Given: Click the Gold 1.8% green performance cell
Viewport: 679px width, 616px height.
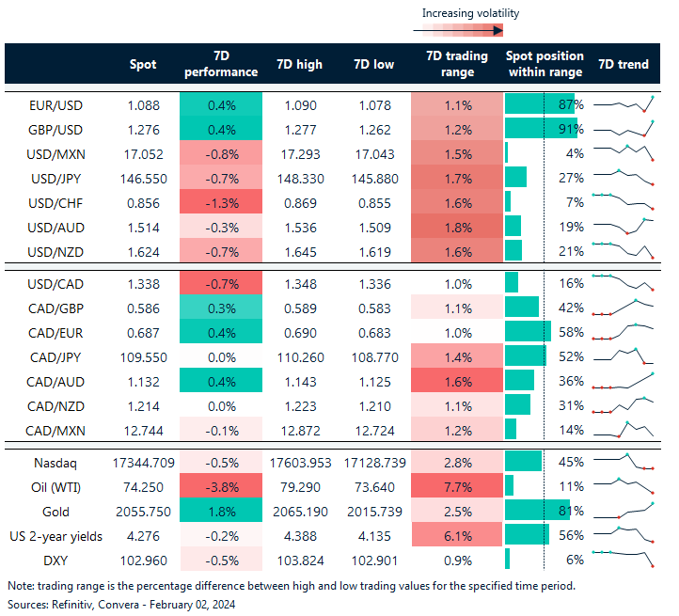Looking at the screenshot, I should tap(220, 511).
